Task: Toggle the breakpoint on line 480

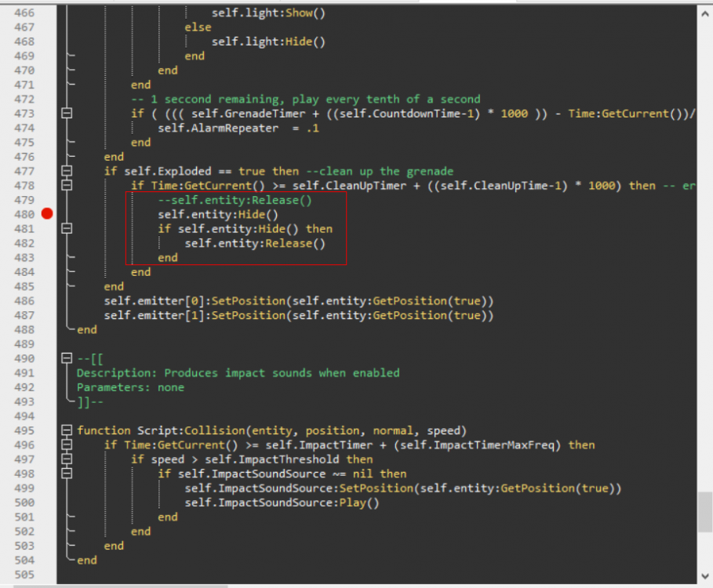Action: click(x=47, y=214)
